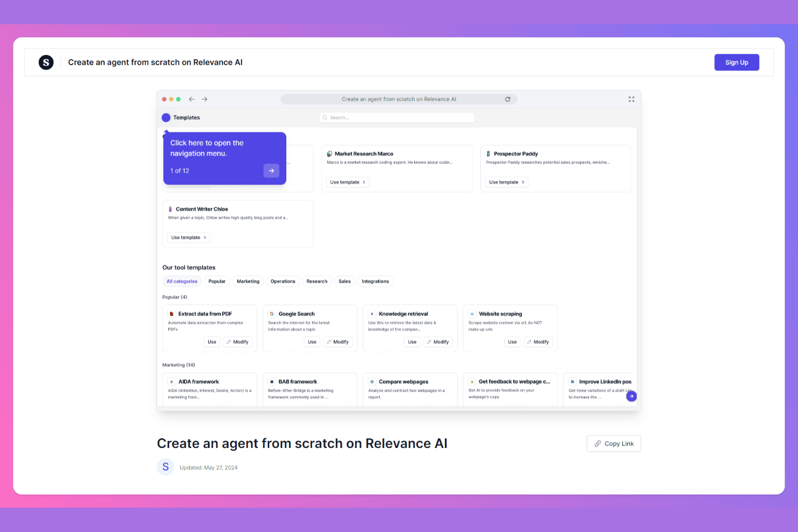Modify the Knowledge retrieval tool
The image size is (798, 532).
click(438, 342)
